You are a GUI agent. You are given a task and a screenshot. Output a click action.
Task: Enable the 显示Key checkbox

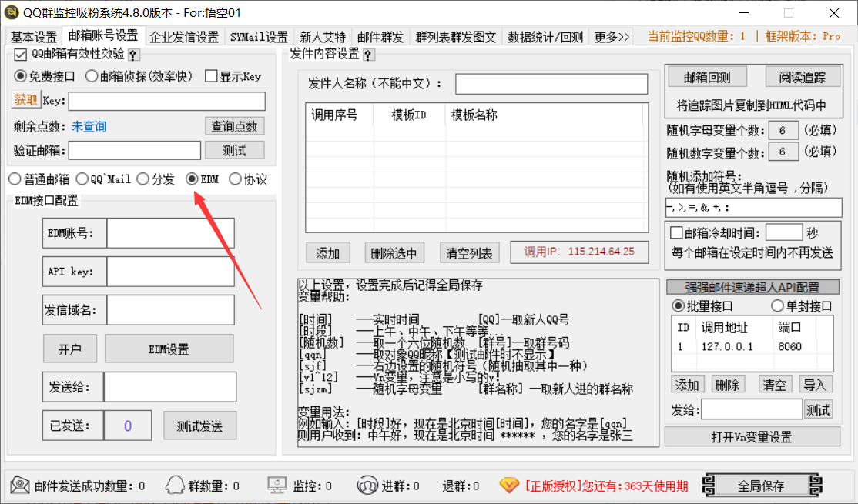[211, 76]
